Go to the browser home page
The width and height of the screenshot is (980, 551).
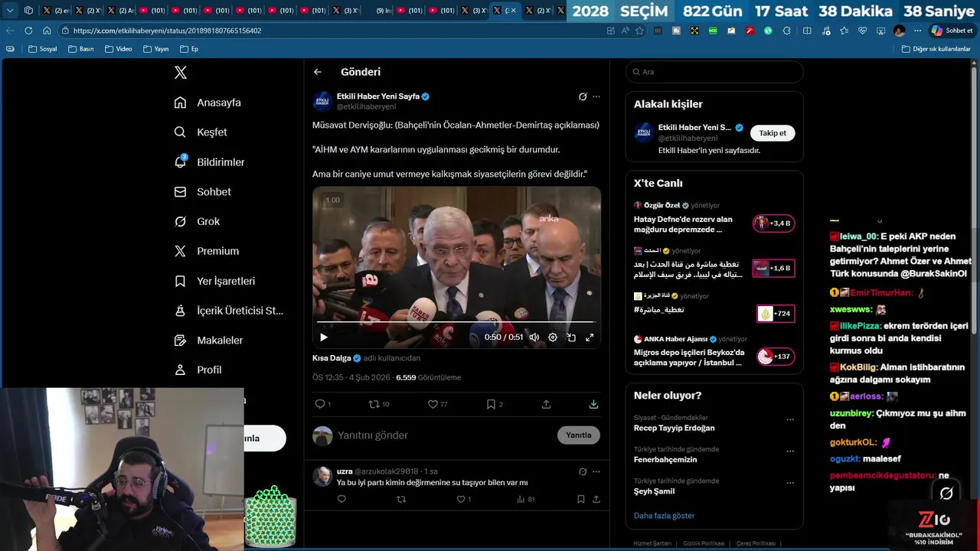pos(47,31)
